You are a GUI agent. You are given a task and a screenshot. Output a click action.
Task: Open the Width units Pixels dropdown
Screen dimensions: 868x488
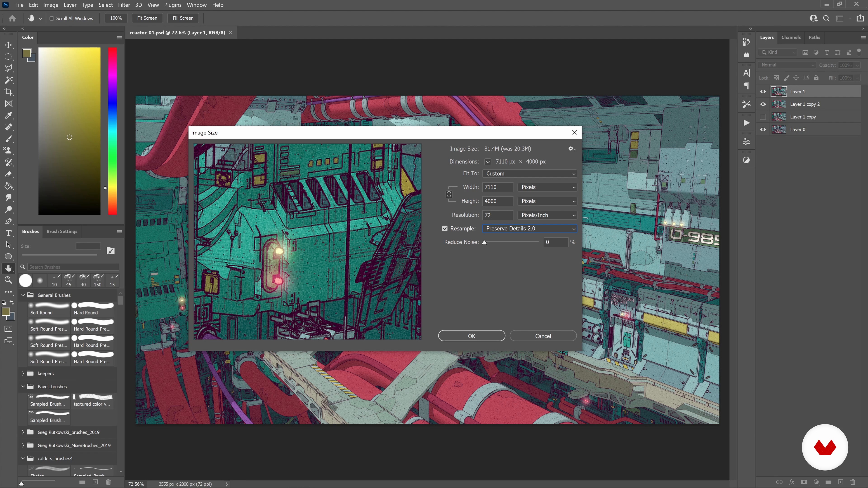click(547, 187)
